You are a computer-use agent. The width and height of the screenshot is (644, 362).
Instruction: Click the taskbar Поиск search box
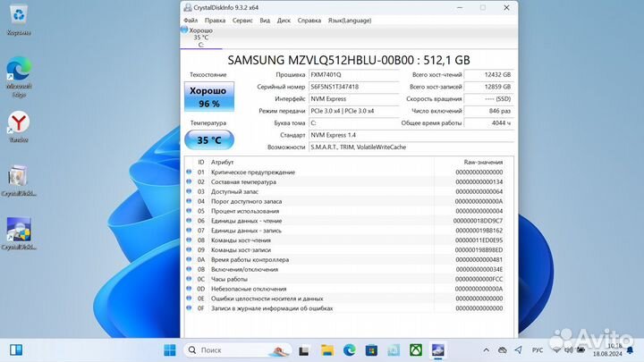tap(237, 350)
